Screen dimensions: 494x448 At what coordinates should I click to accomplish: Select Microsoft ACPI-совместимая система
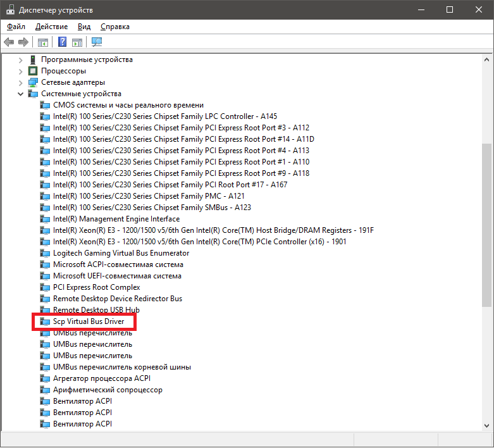click(x=118, y=264)
